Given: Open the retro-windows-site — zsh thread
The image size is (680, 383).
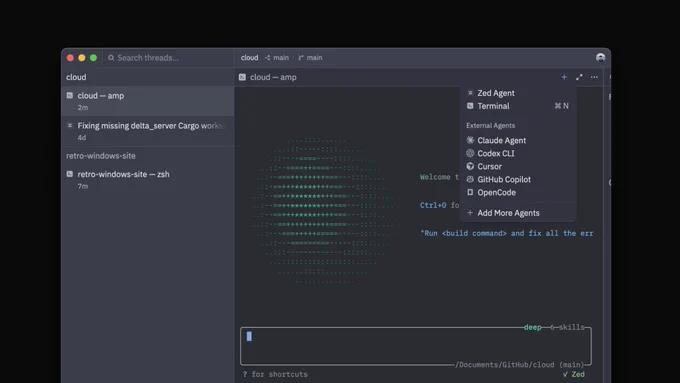Looking at the screenshot, I should pyautogui.click(x=147, y=180).
